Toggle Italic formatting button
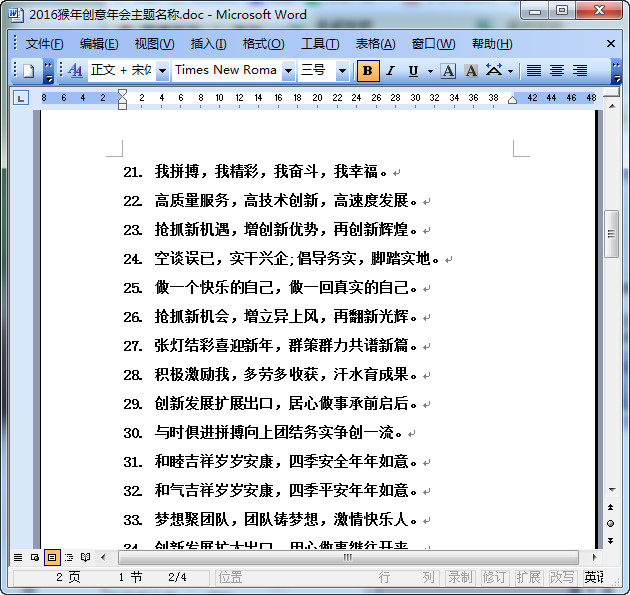 click(x=390, y=71)
